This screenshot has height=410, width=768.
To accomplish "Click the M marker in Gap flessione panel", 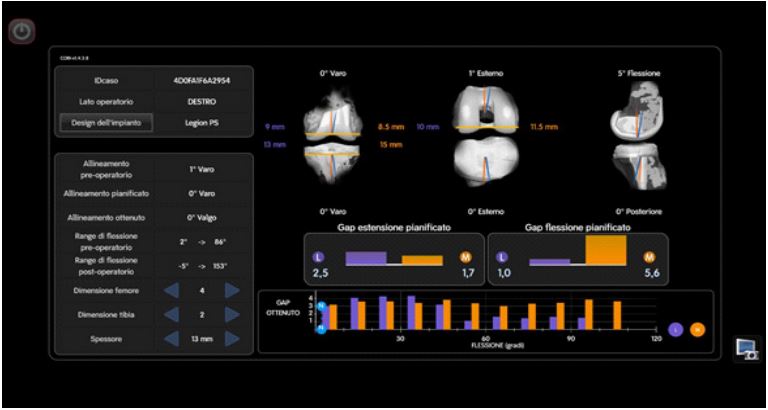I will coord(650,258).
